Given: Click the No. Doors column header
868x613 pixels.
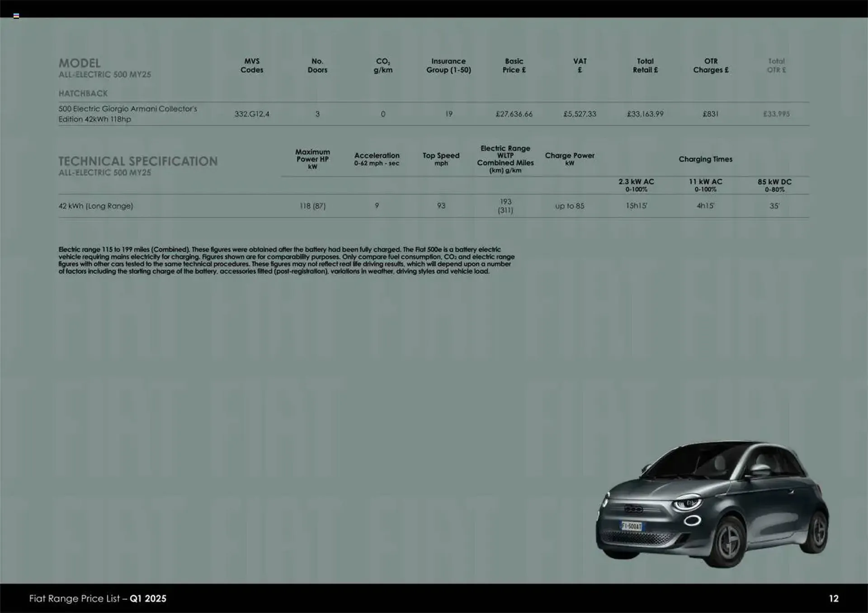Looking at the screenshot, I should 318,66.
